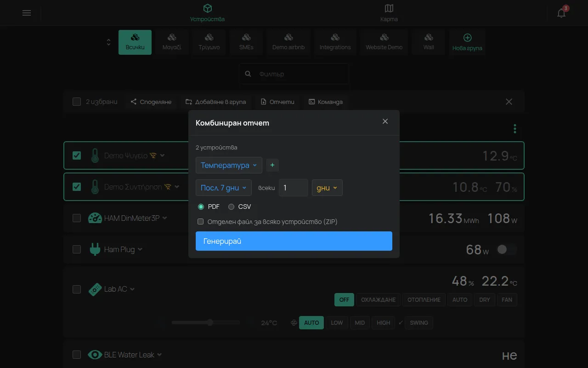Toggle the select-all checkbox beside 2 избрани
The width and height of the screenshot is (588, 368).
[77, 102]
